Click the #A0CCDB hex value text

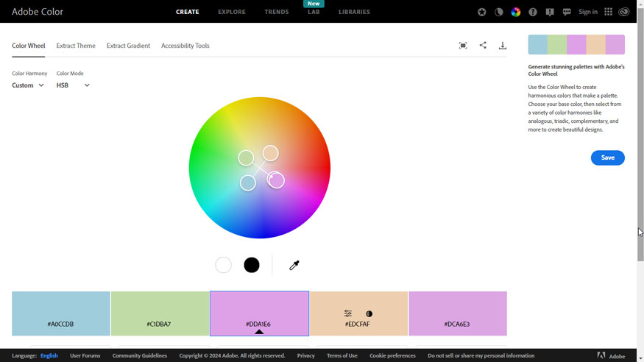tap(60, 324)
